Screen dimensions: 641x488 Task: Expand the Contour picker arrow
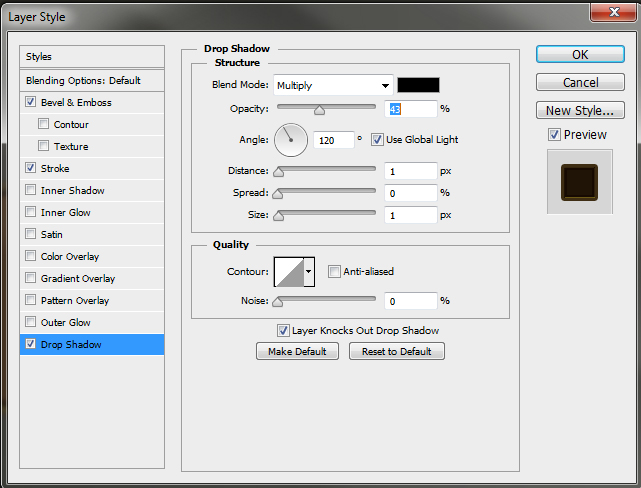(x=309, y=271)
